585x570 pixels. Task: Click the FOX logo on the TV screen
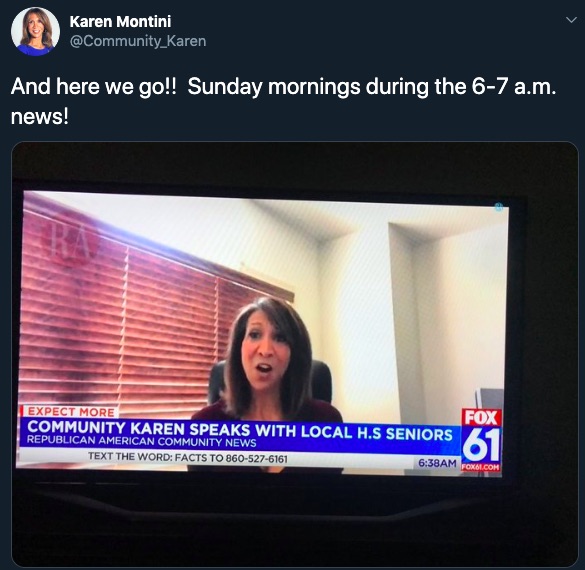(x=481, y=417)
